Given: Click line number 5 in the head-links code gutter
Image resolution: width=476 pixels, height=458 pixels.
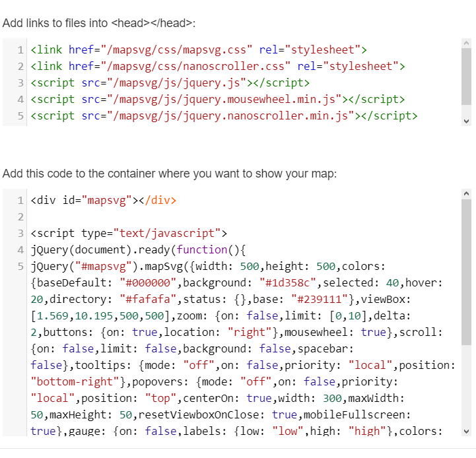Looking at the screenshot, I should 20,115.
